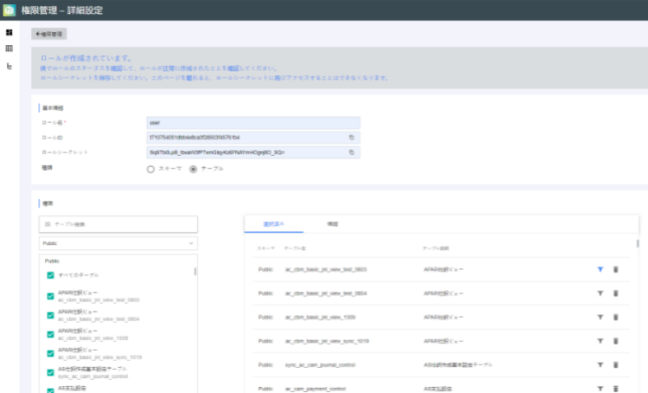This screenshot has width=648, height=393.
Task: Uncheck checkbox for ac_cbm_basic_jnl_view_sync_1019 in list
Action: 50,353
